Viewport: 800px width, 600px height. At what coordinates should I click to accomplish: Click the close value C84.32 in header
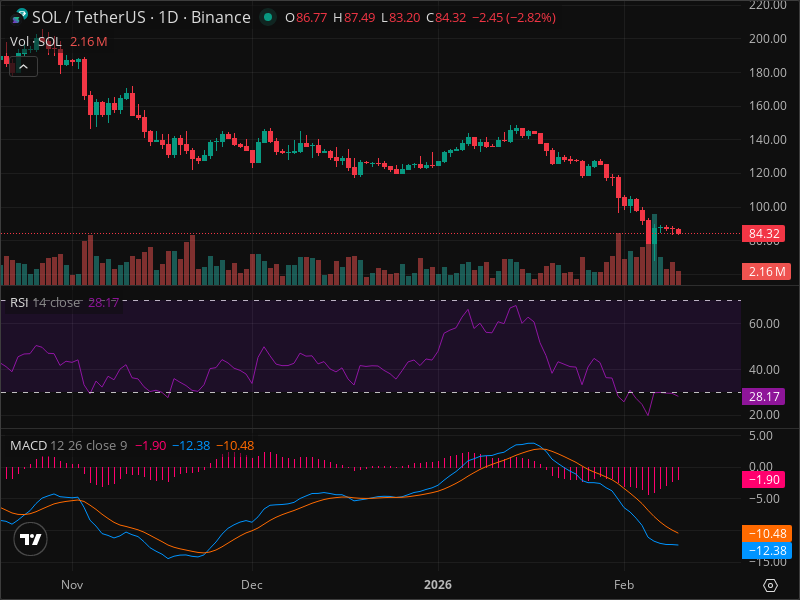click(x=446, y=18)
